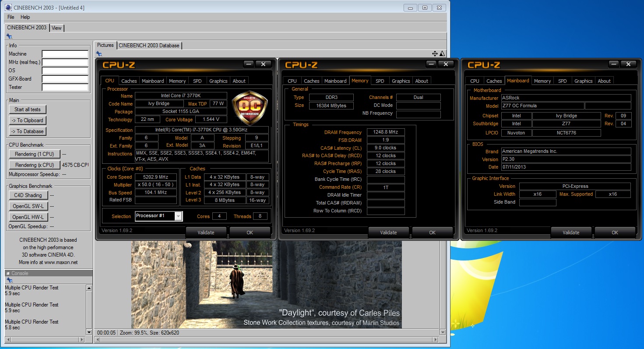Click the MHz (real freq.) input field
The height and width of the screenshot is (349, 644).
click(65, 62)
